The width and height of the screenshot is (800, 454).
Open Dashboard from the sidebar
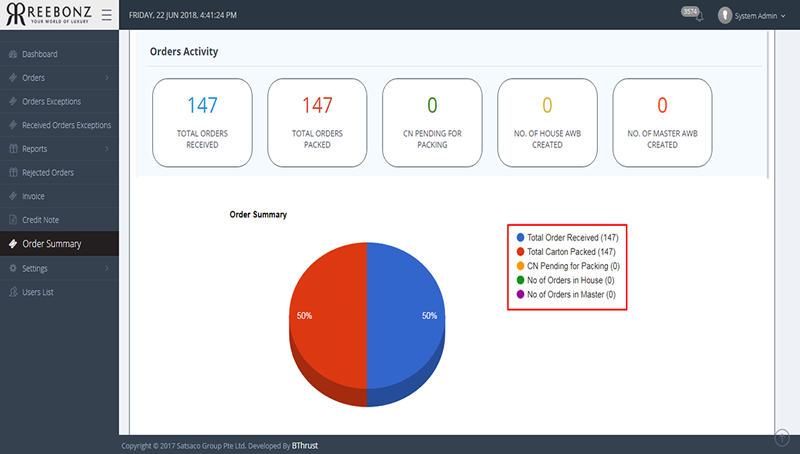40,54
